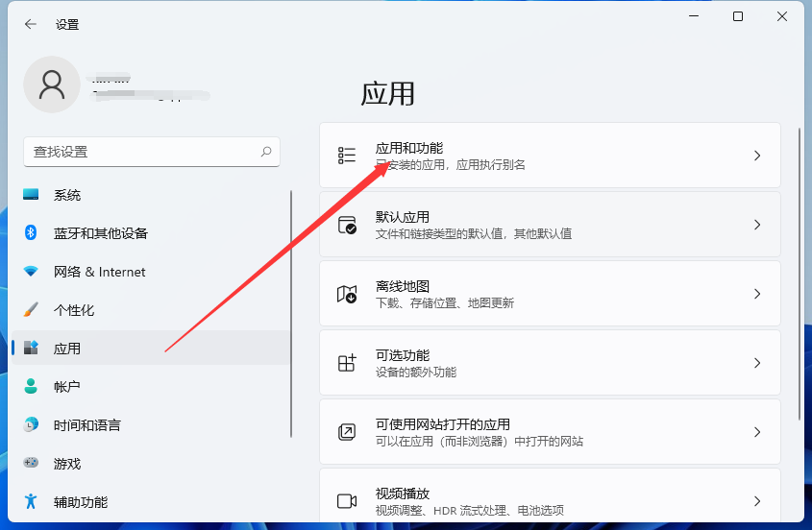
Task: Click the sidebar navigation scrollbar
Action: pos(291,314)
